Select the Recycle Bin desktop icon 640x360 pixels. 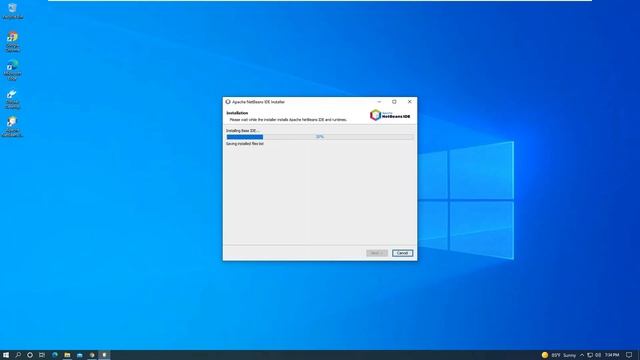pyautogui.click(x=12, y=11)
